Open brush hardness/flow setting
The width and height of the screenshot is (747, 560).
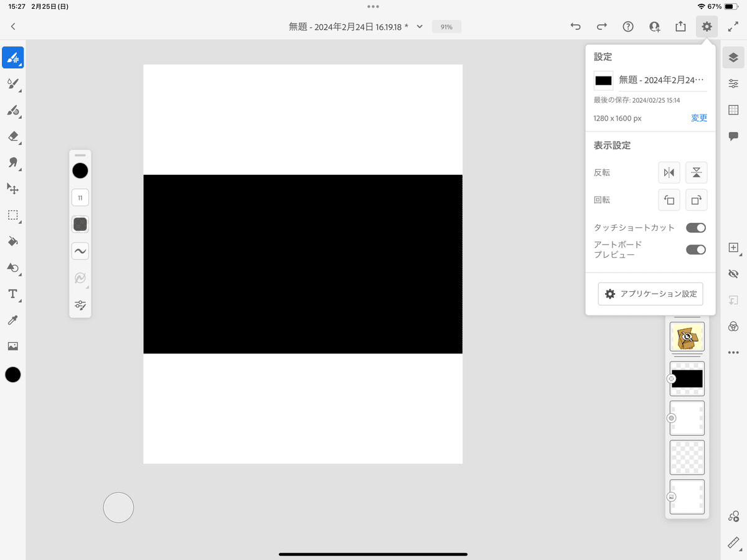point(80,225)
